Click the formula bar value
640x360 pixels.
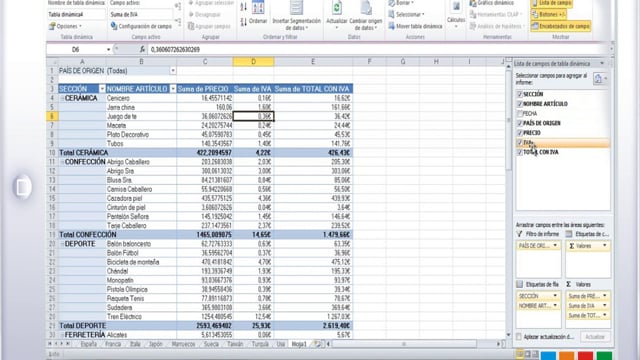175,49
